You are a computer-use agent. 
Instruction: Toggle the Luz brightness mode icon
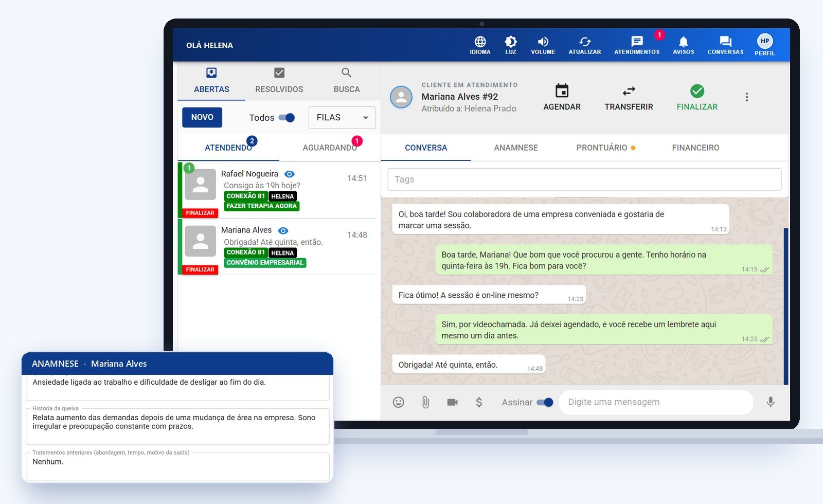(x=511, y=45)
